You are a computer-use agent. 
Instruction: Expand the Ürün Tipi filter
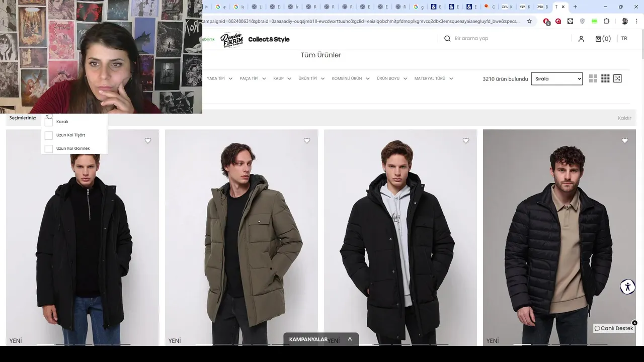coord(311,78)
